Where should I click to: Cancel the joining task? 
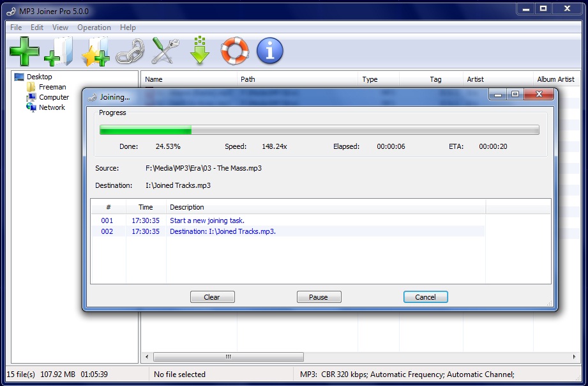point(425,297)
